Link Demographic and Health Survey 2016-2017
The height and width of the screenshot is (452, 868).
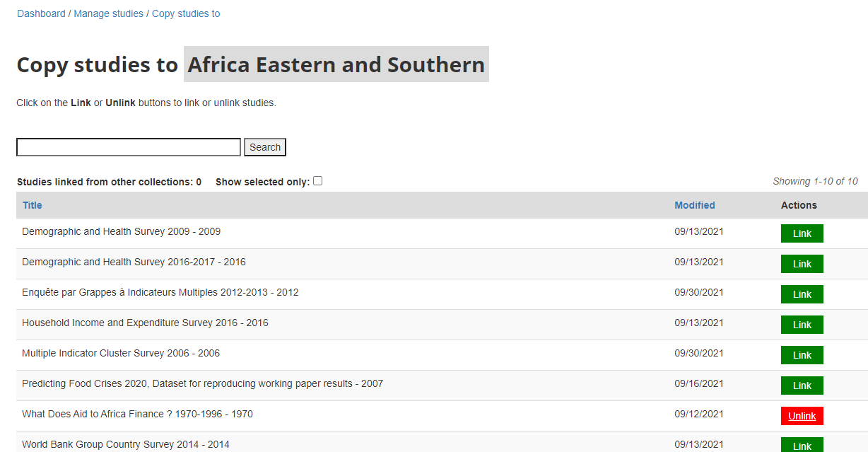pos(802,264)
